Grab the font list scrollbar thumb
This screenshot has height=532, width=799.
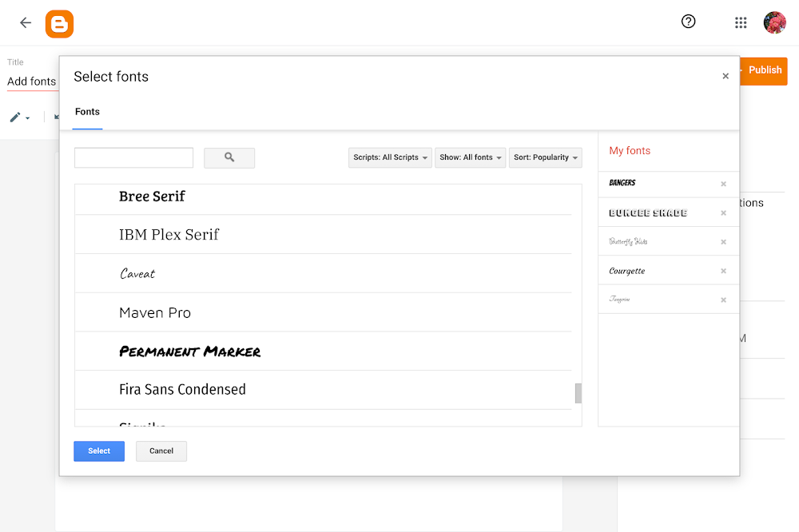tap(578, 393)
